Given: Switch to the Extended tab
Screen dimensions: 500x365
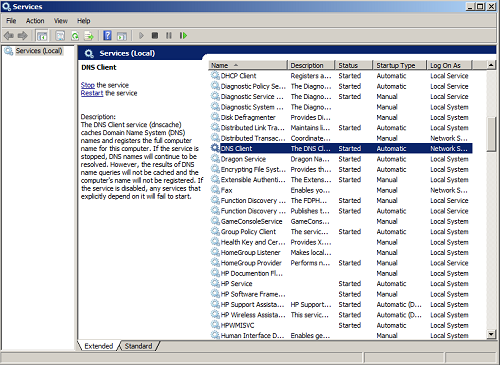Looking at the screenshot, I should point(99,346).
